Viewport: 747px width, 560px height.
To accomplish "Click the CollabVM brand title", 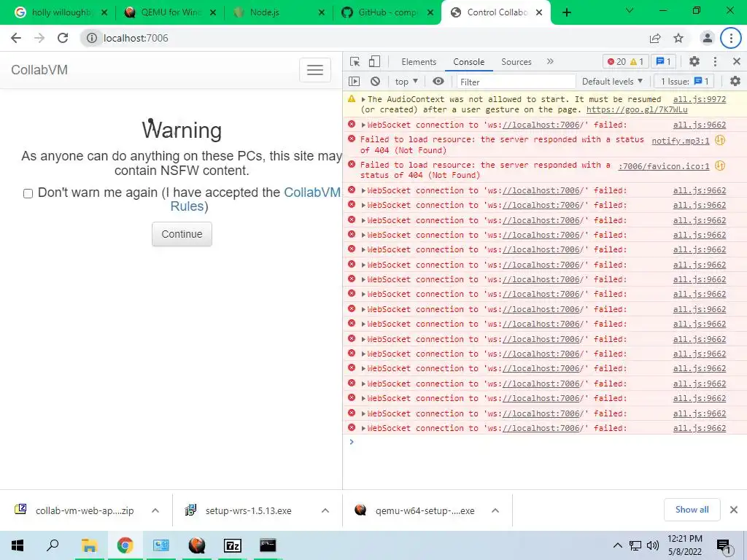I will [39, 70].
